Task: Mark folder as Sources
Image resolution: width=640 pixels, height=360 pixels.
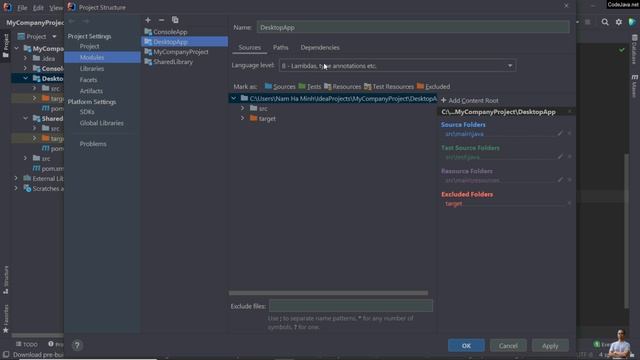Action: click(280, 87)
